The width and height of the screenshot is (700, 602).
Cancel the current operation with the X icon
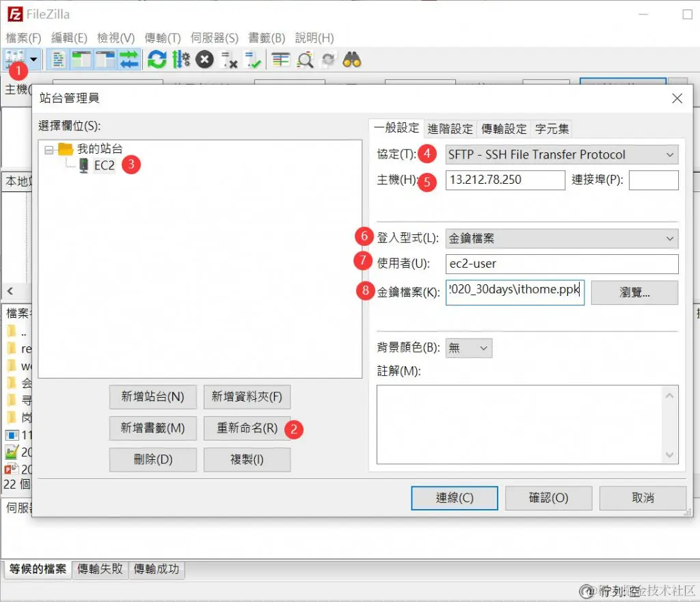[x=204, y=59]
